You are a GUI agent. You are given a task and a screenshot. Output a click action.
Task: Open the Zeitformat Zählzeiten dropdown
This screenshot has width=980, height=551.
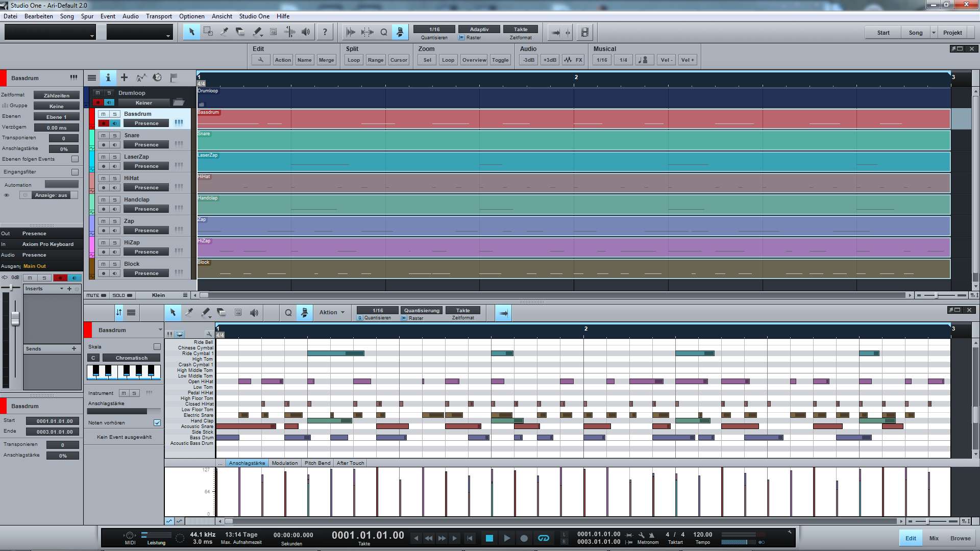57,95
